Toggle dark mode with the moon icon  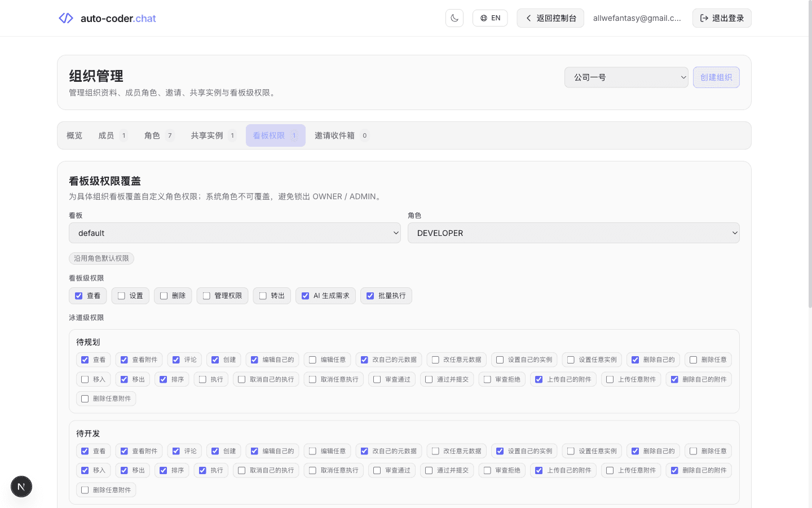coord(454,17)
